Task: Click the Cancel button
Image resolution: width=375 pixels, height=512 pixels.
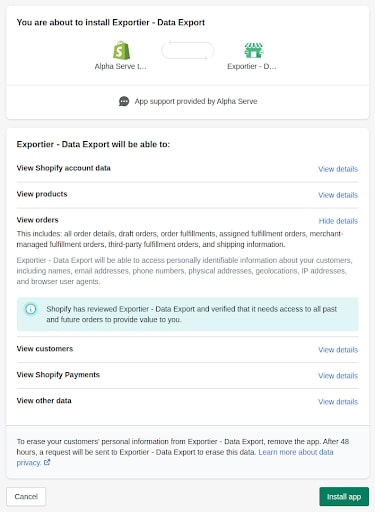Action: click(26, 497)
